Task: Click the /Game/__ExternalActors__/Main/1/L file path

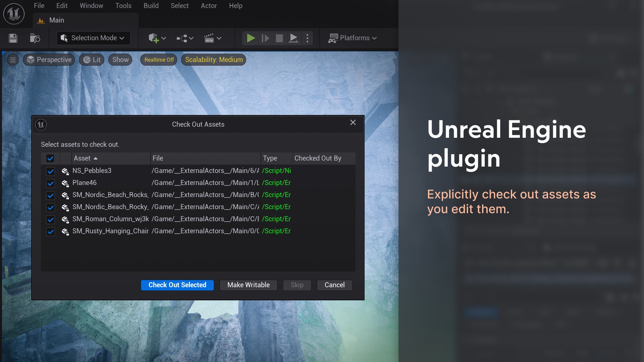Action: (205, 183)
